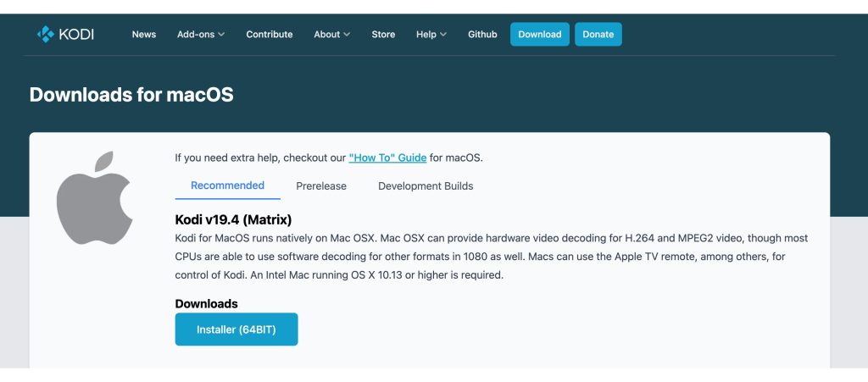Expand the Add-ons dropdown menu

(x=201, y=35)
